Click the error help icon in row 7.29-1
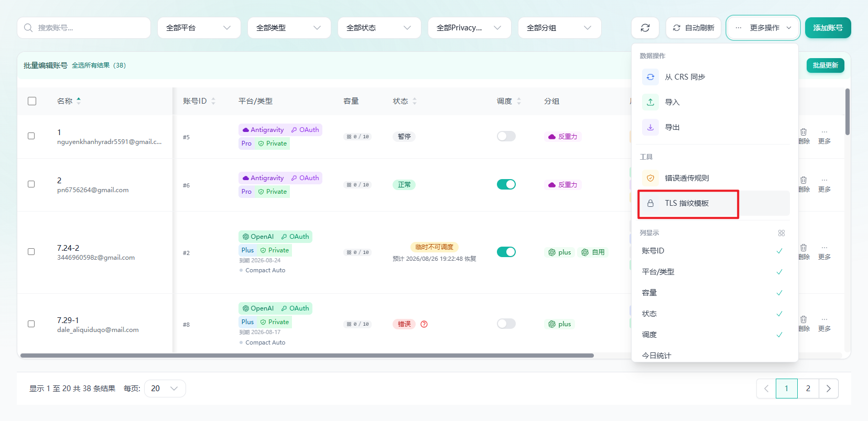This screenshot has width=868, height=421. point(424,324)
